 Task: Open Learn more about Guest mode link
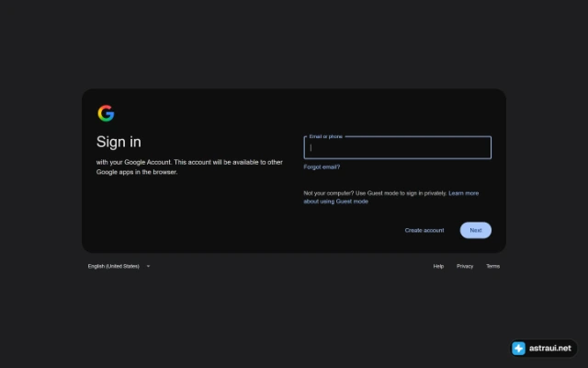tap(391, 197)
